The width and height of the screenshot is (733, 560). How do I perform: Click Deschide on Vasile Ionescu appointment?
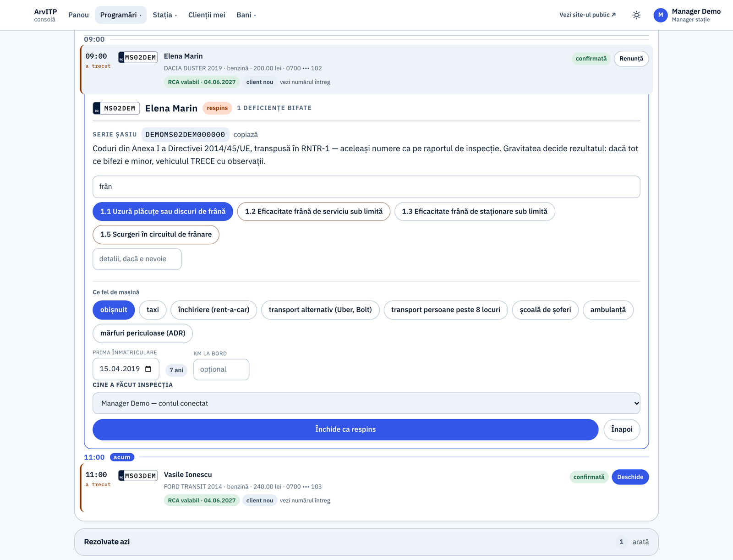pyautogui.click(x=630, y=477)
